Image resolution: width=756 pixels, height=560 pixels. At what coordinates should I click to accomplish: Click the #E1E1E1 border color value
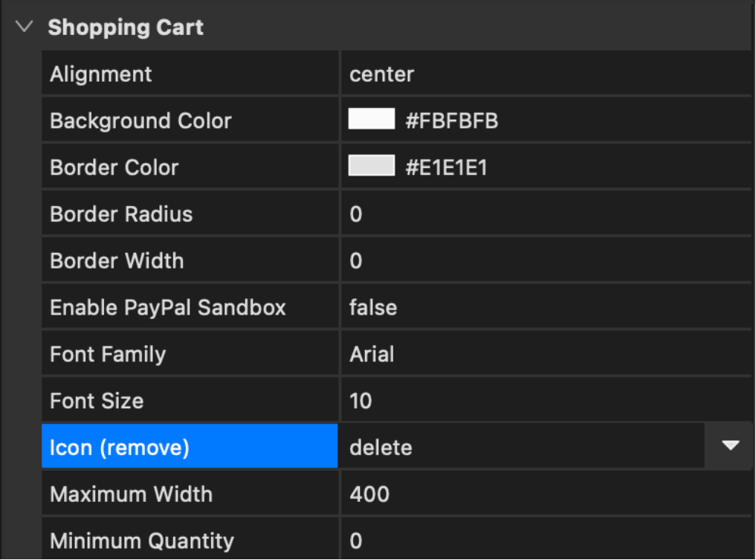[x=446, y=167]
